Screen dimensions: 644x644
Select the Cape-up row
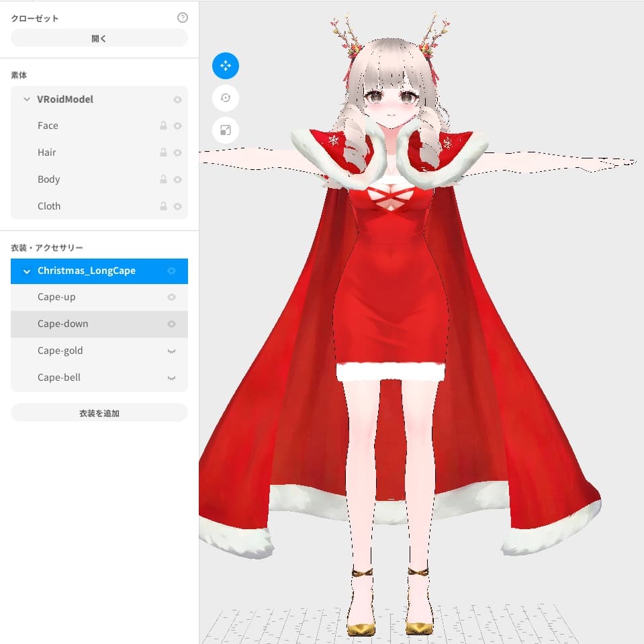pos(99,297)
